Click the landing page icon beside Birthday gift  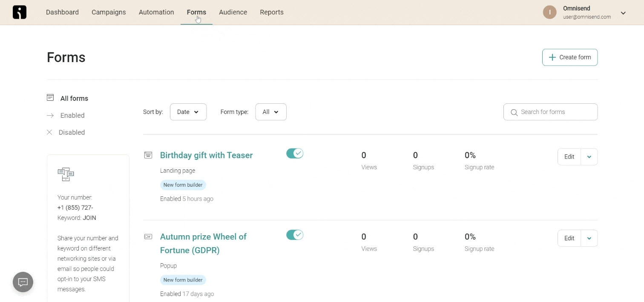coord(148,155)
